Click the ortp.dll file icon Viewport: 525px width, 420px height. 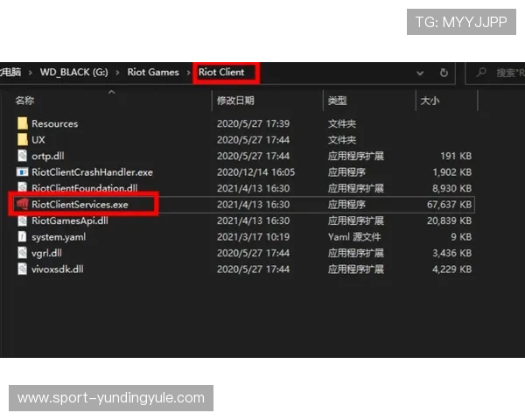click(23, 156)
